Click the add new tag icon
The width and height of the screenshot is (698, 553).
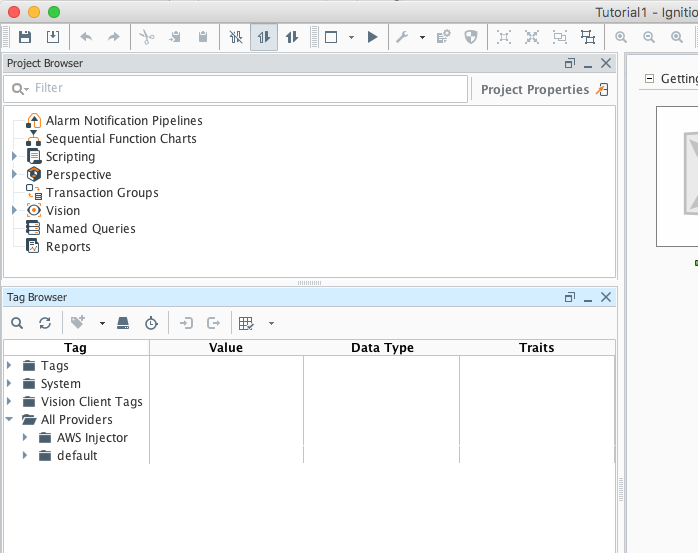tap(77, 323)
